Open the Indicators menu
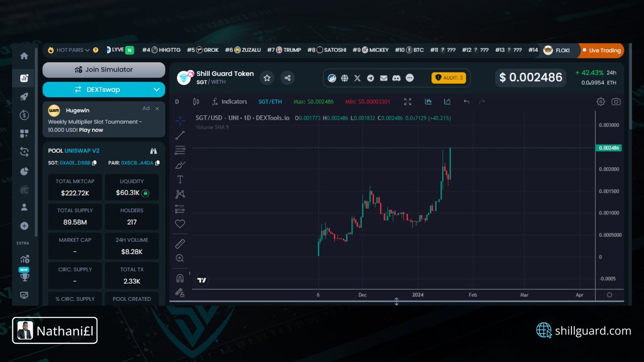 point(229,101)
